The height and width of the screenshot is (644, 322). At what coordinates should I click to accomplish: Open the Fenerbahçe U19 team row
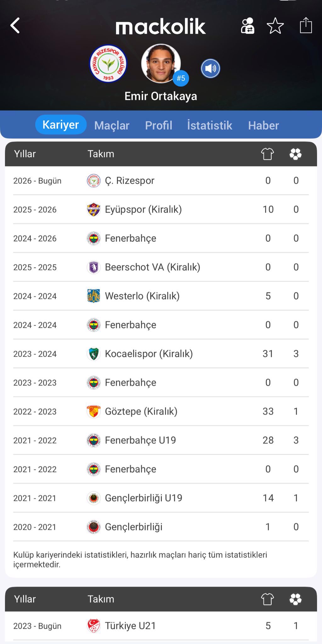(x=140, y=440)
